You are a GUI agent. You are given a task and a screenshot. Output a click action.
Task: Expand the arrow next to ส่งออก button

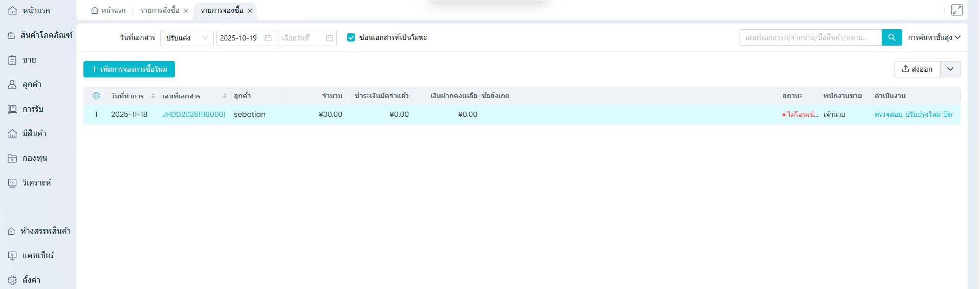pyautogui.click(x=950, y=69)
